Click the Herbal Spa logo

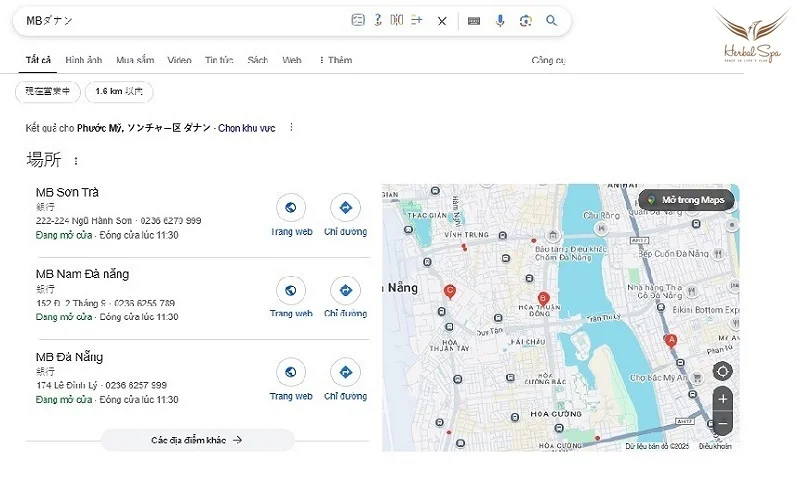[x=752, y=36]
